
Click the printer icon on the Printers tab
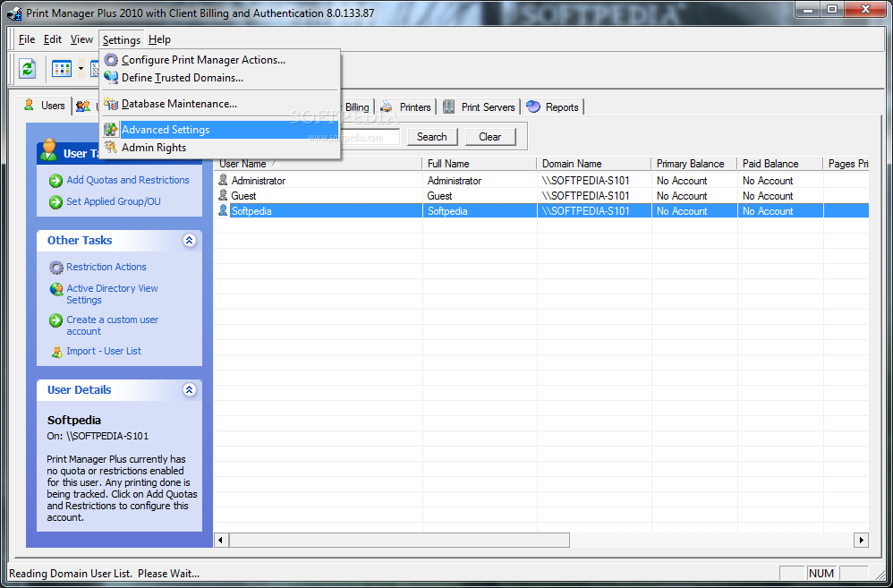click(387, 107)
